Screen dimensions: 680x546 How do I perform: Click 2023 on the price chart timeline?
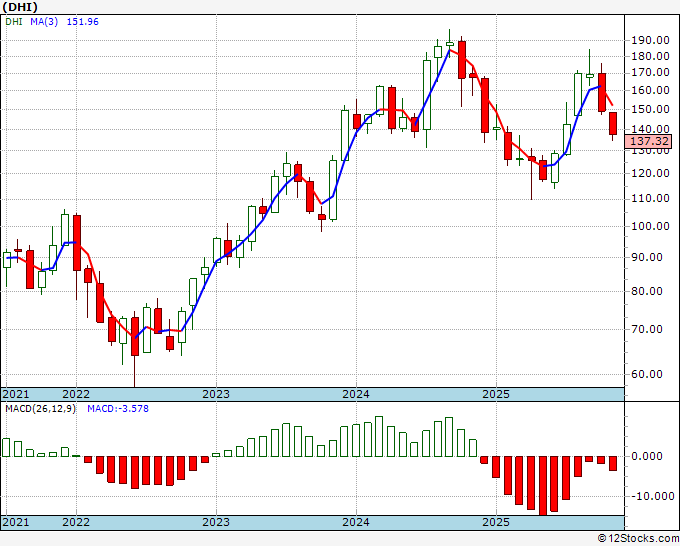pyautogui.click(x=216, y=394)
